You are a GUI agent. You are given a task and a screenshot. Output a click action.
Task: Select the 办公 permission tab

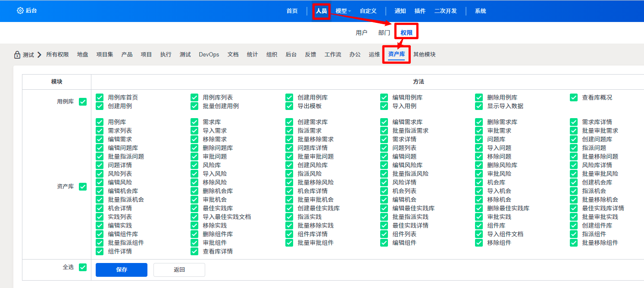(x=355, y=55)
